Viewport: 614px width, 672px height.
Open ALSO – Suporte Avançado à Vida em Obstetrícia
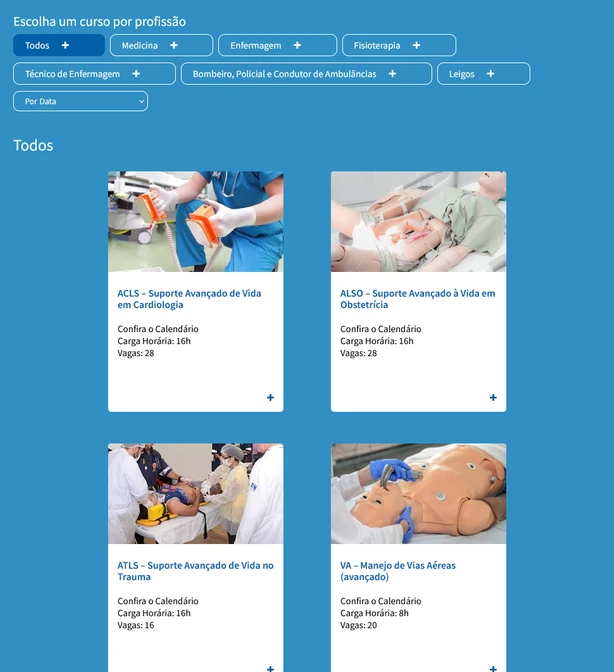pyautogui.click(x=418, y=299)
